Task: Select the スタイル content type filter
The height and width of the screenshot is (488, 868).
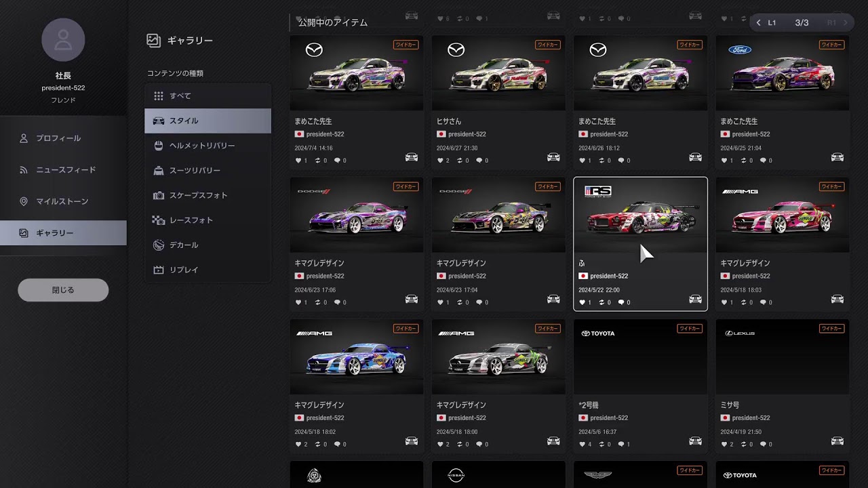Action: 208,121
